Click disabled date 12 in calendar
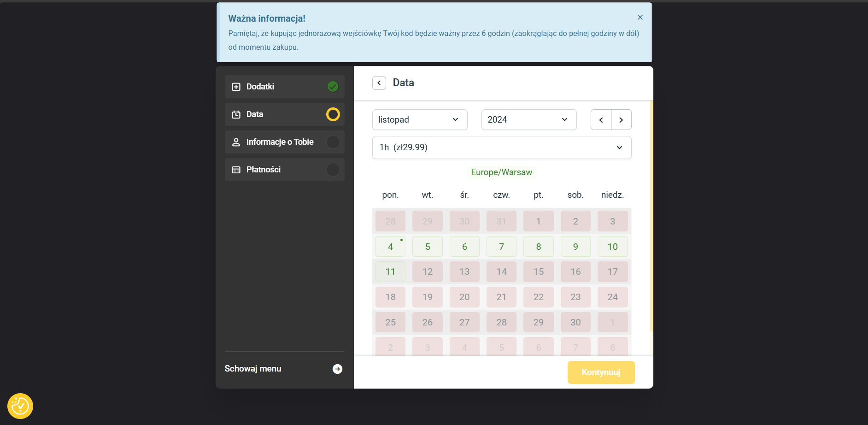Screen dimensions: 868x425 pyautogui.click(x=428, y=272)
